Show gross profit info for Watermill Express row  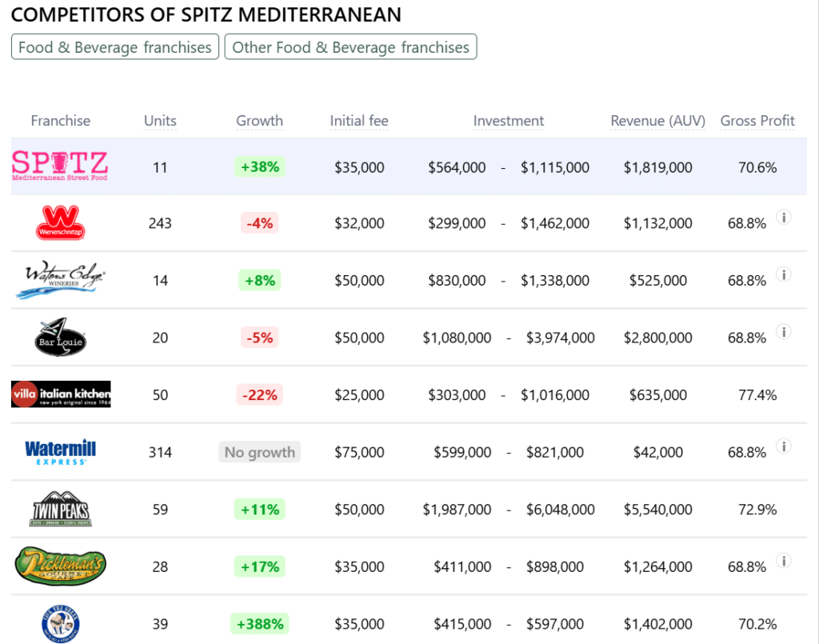point(784,446)
